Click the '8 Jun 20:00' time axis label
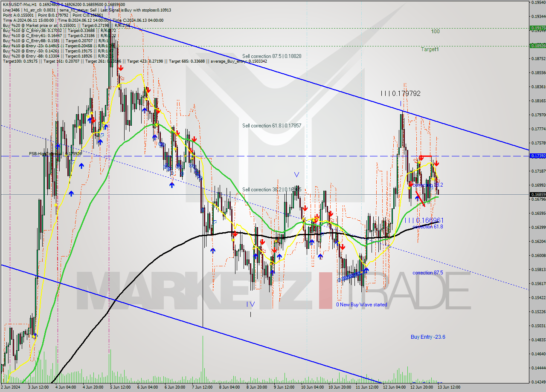The height and width of the screenshot is (392, 546). [256, 387]
